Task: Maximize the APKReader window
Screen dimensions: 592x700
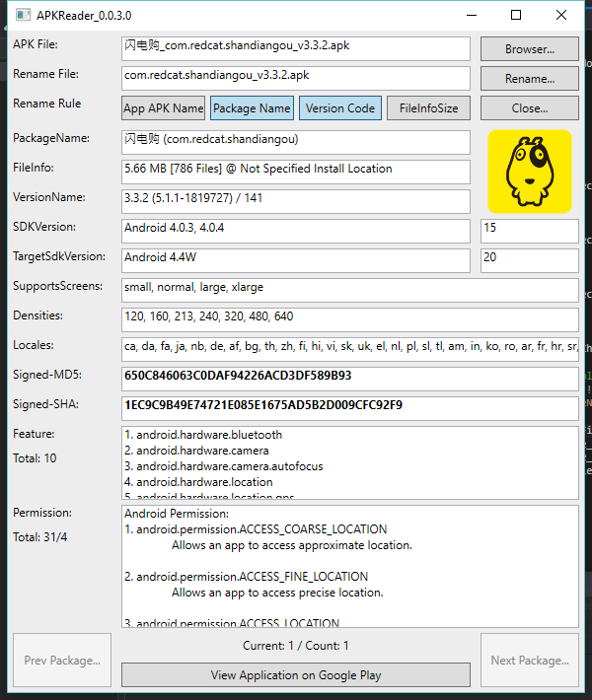Action: click(x=516, y=16)
